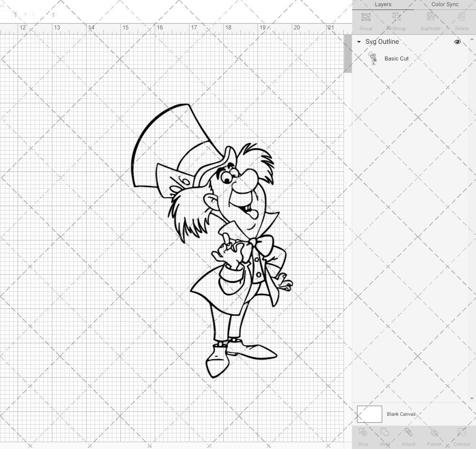Screen dimensions: 476x449
Task: Switch to the Color Sync tab
Action: [x=445, y=4]
